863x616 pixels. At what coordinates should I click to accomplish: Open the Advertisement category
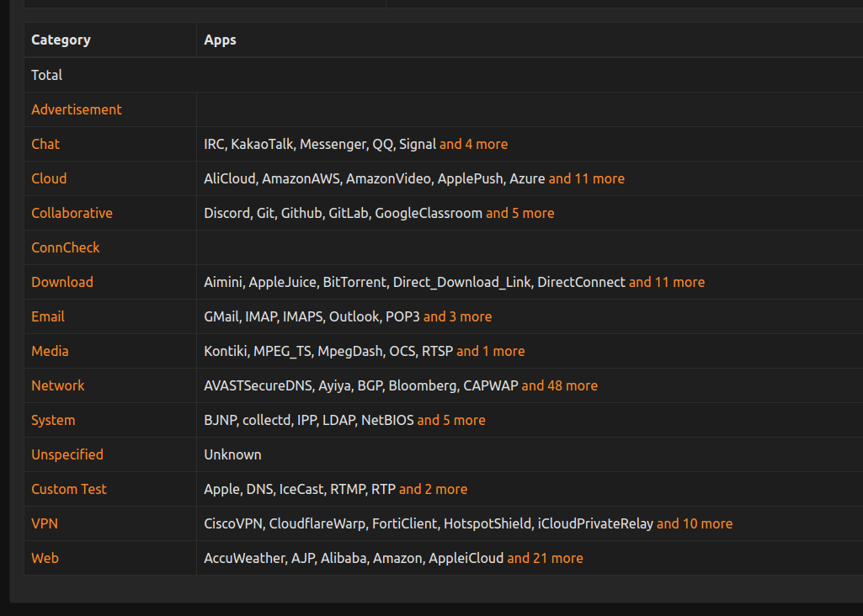pyautogui.click(x=77, y=109)
